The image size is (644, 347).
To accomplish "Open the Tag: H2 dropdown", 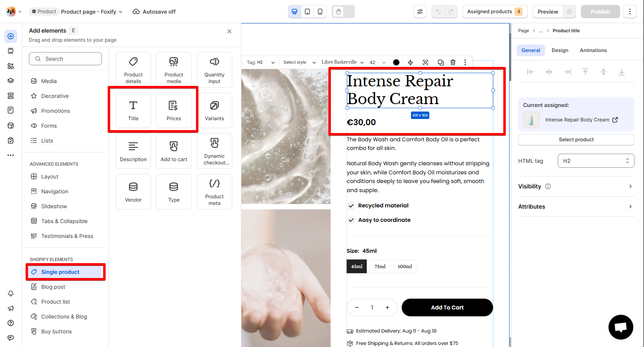I will pyautogui.click(x=261, y=62).
